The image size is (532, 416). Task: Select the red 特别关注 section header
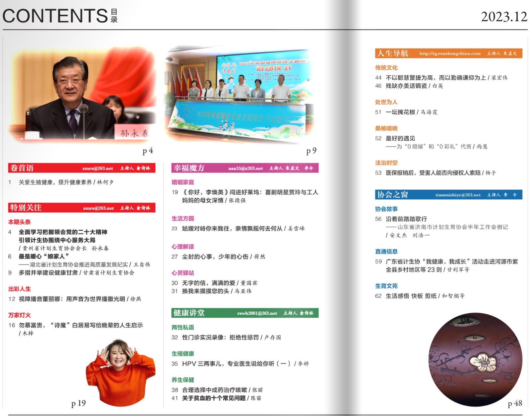81,208
